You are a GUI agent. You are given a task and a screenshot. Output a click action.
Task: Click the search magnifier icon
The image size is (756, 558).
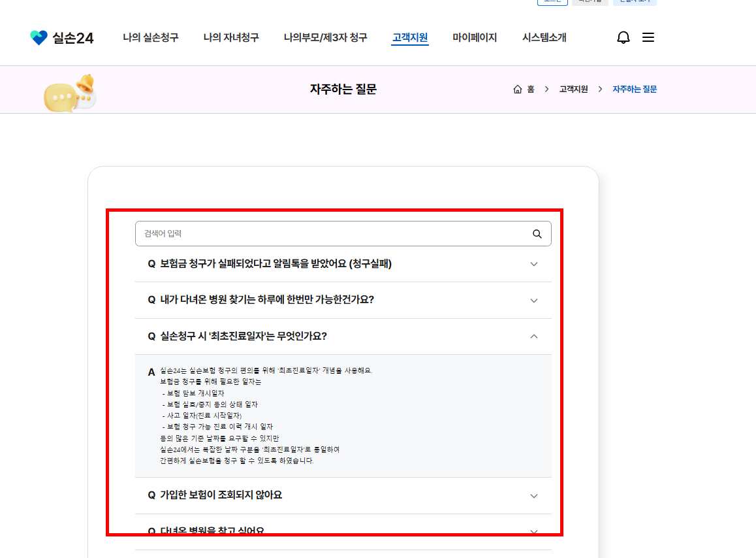coord(537,233)
